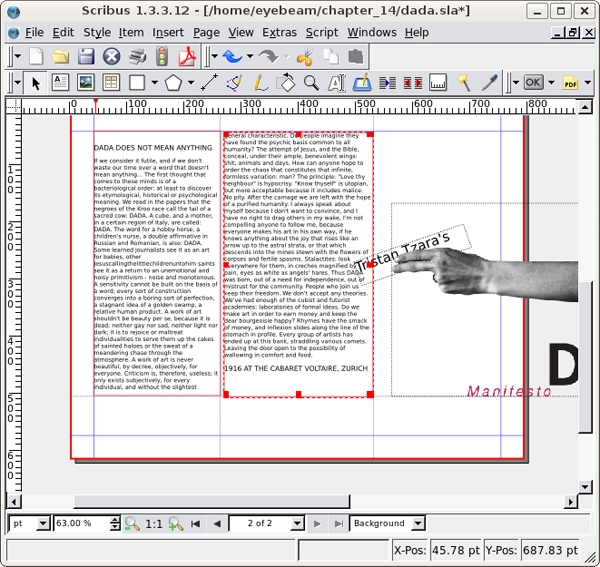
Task: Select the Insert Text Frame tool
Action: tap(60, 83)
